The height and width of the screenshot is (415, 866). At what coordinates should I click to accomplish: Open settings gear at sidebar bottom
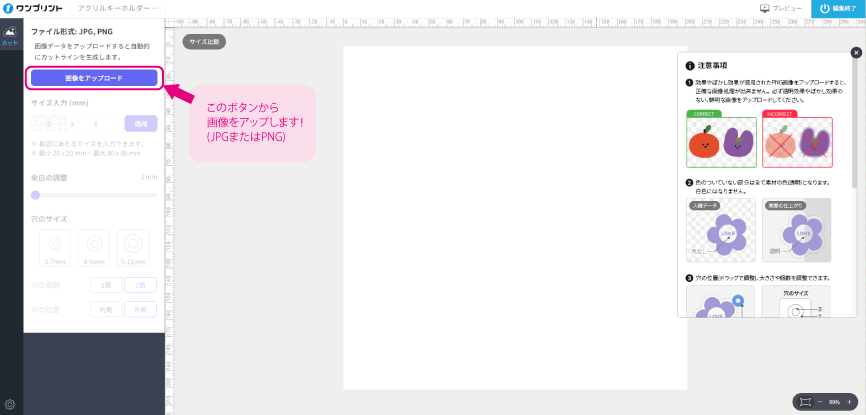coord(10,404)
